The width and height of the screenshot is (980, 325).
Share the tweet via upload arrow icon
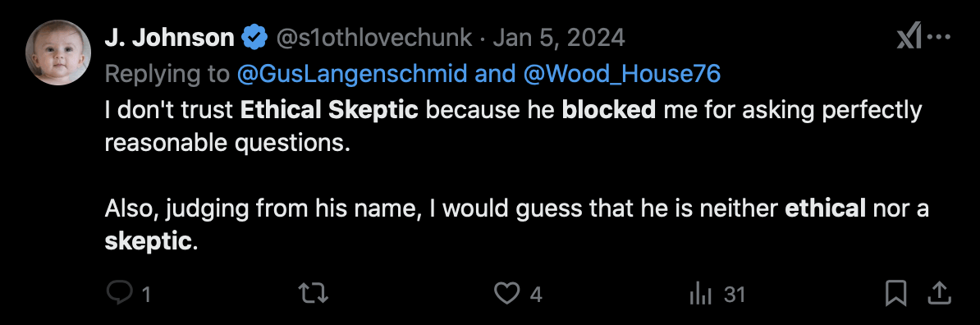coord(941,293)
